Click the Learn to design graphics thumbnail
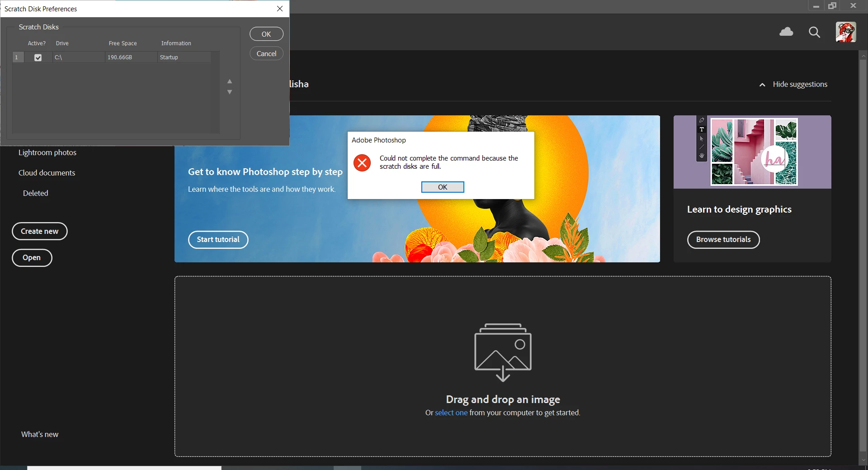 click(752, 152)
